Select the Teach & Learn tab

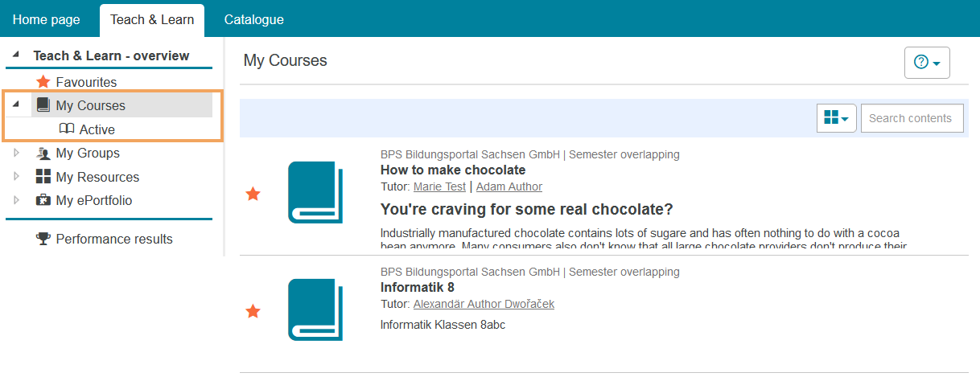[x=152, y=19]
